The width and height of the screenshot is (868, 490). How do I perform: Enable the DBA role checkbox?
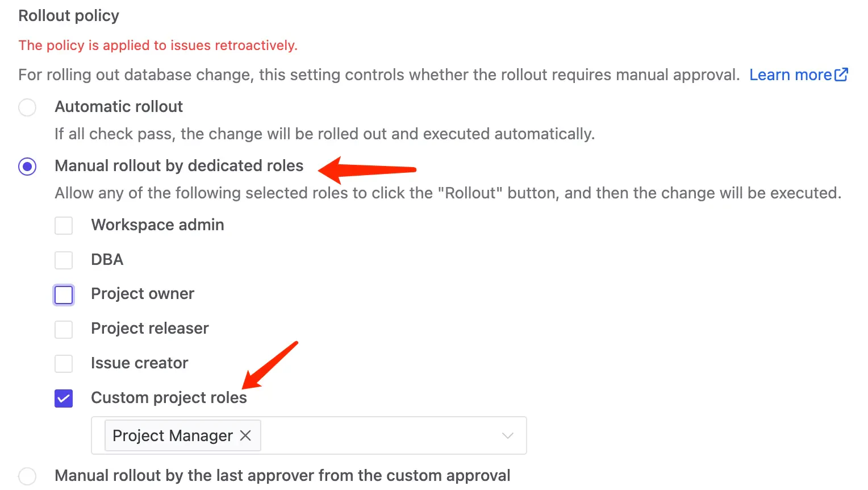[64, 260]
